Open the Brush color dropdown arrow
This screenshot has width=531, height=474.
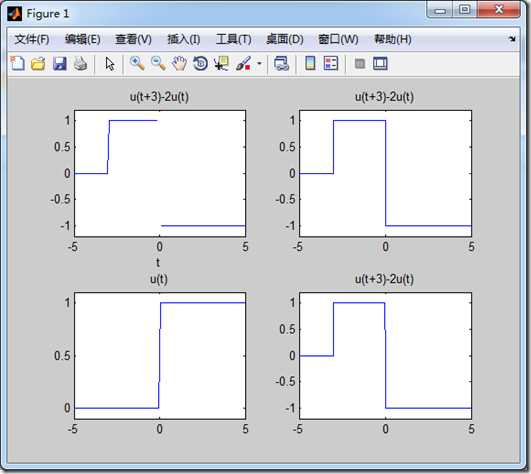[x=259, y=63]
